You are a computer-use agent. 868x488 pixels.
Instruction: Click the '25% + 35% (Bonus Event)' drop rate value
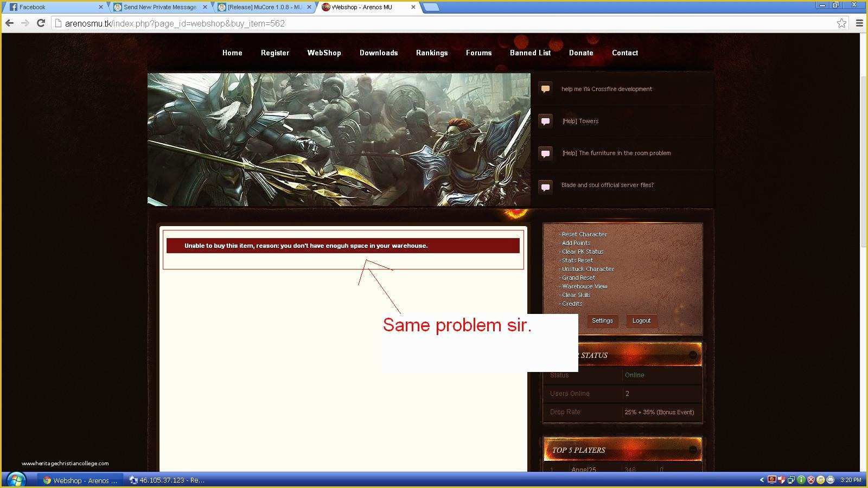[x=659, y=412]
